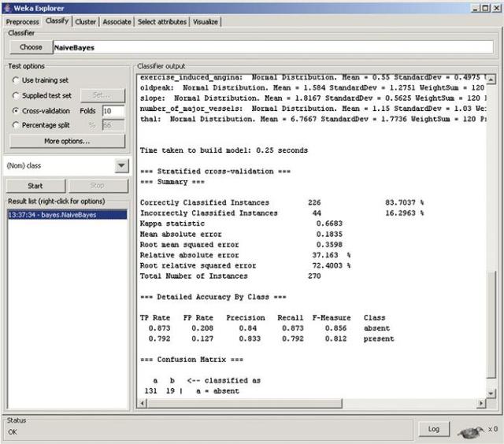Click the Correctly Classified Instances line

(282, 203)
